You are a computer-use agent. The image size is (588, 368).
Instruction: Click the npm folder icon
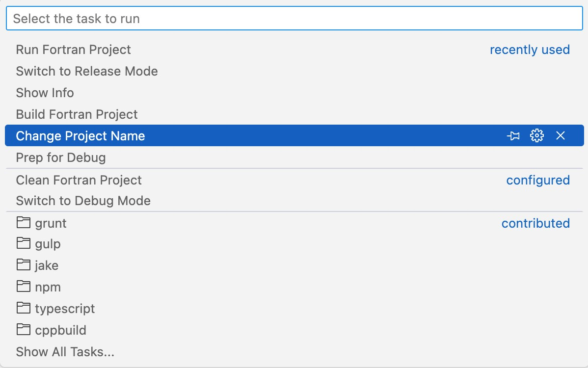23,287
